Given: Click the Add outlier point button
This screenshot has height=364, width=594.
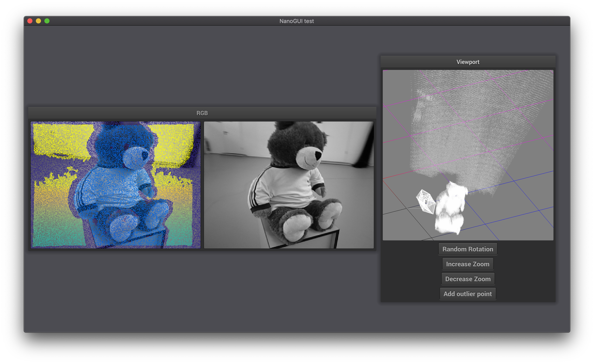Looking at the screenshot, I should tap(467, 294).
